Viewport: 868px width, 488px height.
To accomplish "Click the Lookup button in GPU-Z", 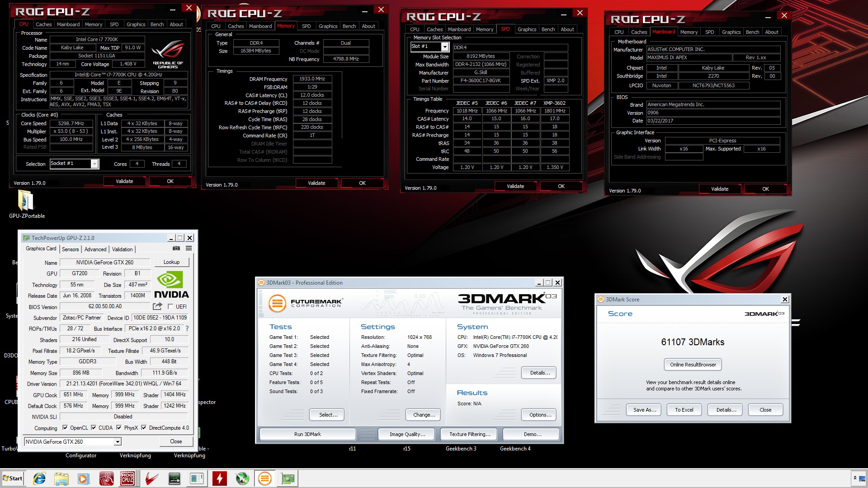I will pyautogui.click(x=171, y=262).
